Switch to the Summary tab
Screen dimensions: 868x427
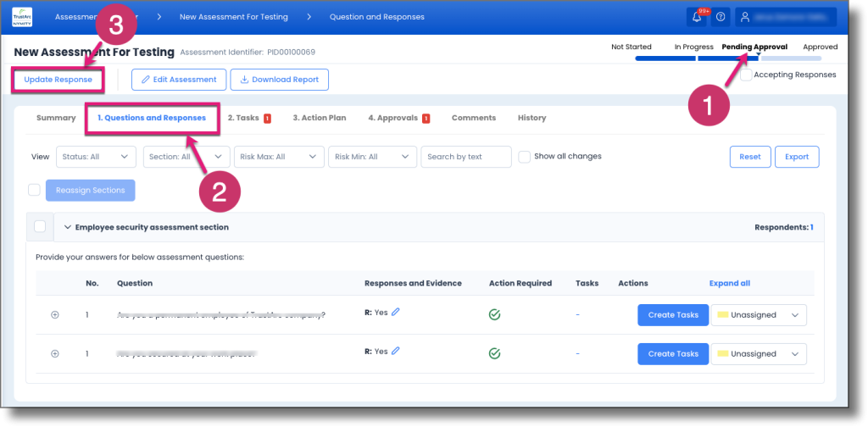[x=56, y=118]
